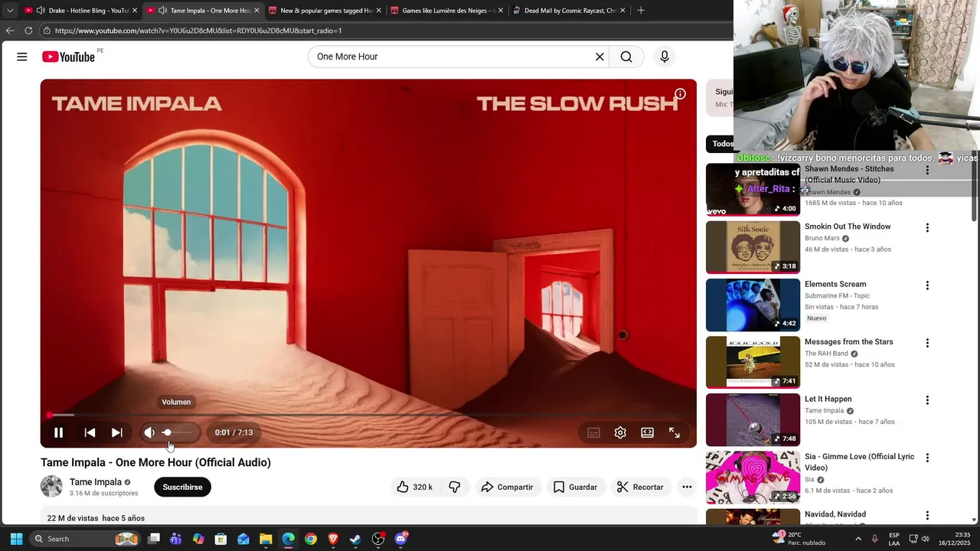This screenshot has width=980, height=551.
Task: Open the Elements Scream video title
Action: 835,284
